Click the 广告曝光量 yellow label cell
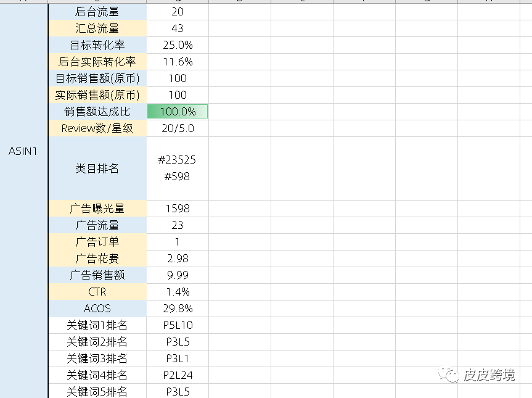 coord(97,208)
